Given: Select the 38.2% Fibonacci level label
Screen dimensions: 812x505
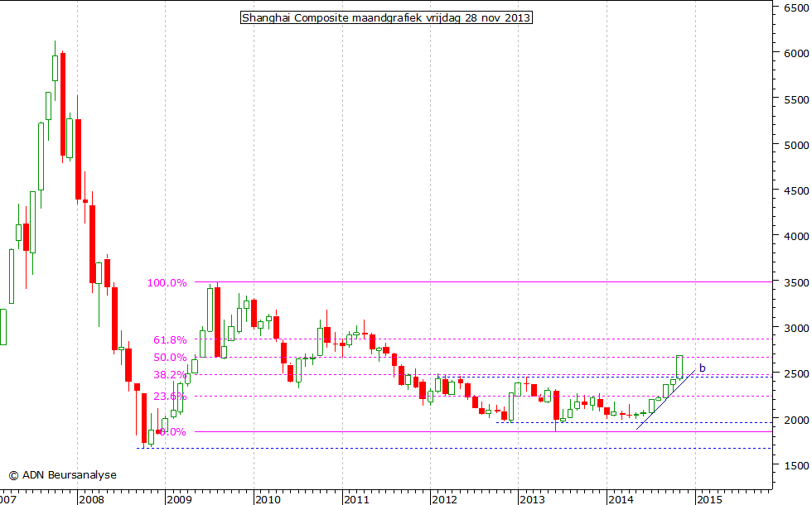Looking at the screenshot, I should point(170,374).
